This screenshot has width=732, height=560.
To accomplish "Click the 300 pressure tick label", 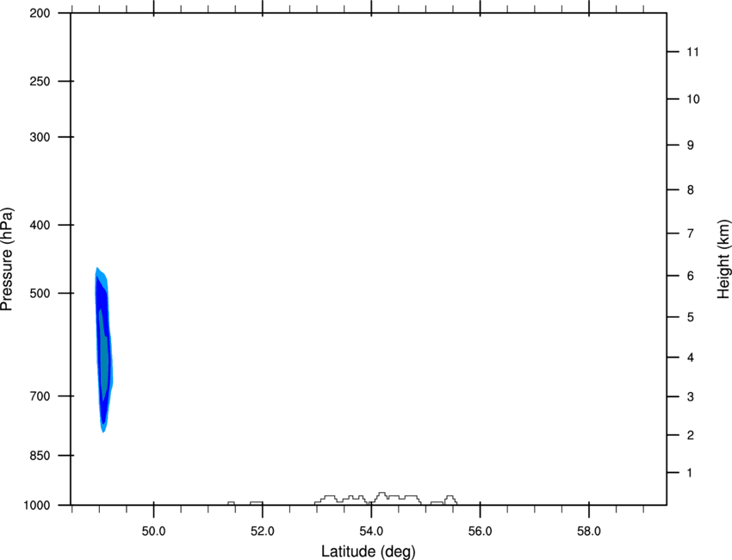I will [x=40, y=137].
